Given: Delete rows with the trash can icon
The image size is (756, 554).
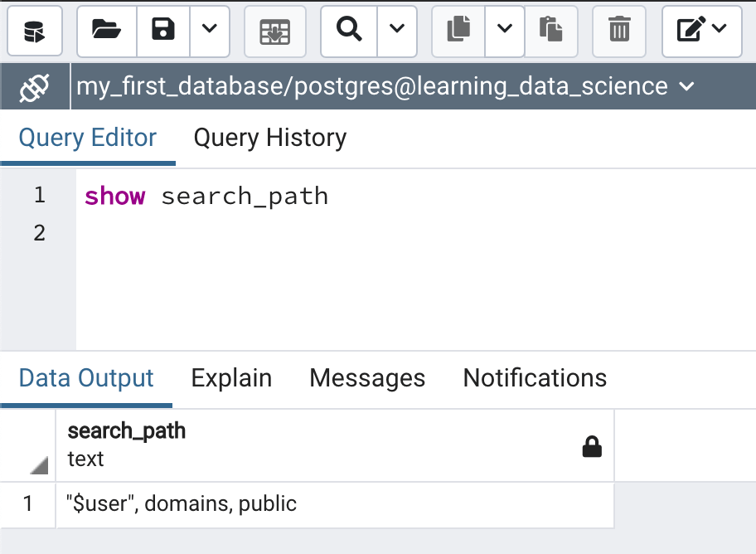Looking at the screenshot, I should coord(619,31).
